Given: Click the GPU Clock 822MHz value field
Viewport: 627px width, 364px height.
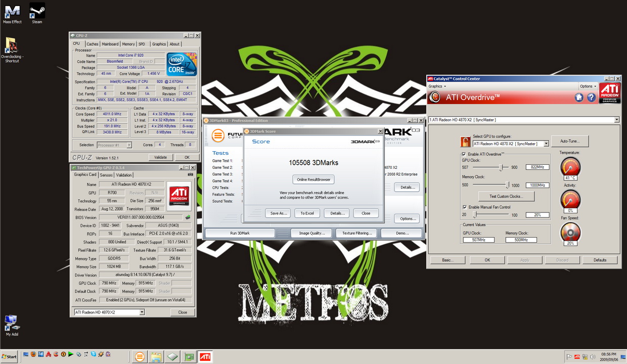Looking at the screenshot, I should tap(539, 167).
